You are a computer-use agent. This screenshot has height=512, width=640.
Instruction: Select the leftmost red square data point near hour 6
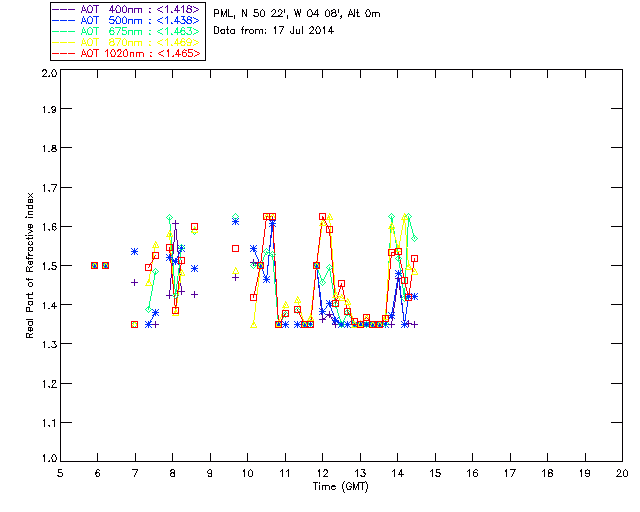coord(94,265)
